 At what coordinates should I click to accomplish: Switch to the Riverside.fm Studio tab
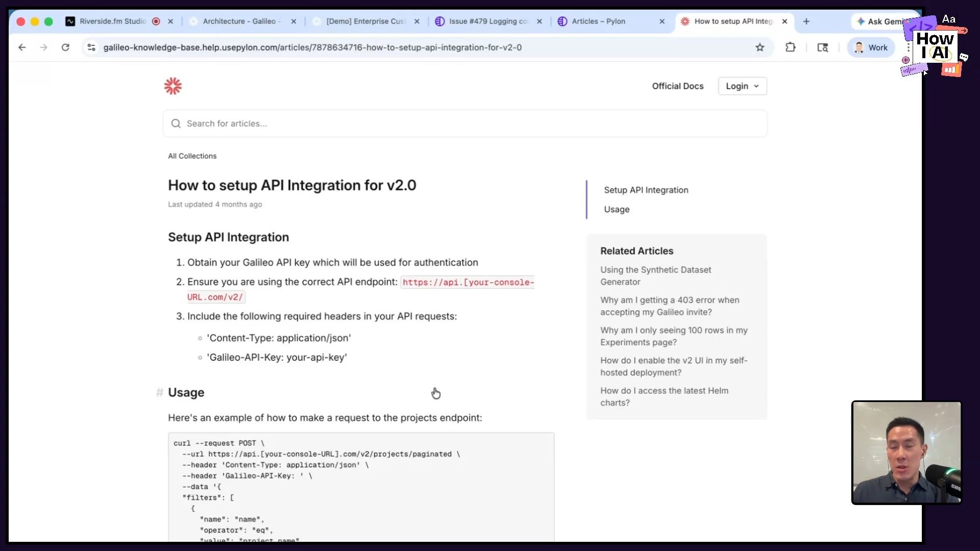[112, 21]
